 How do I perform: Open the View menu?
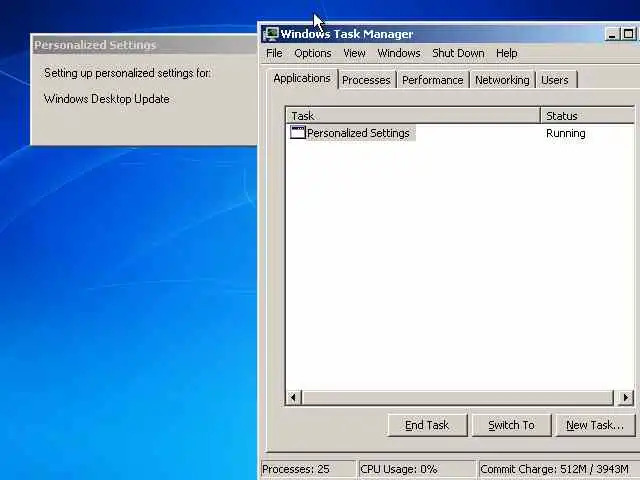click(354, 53)
